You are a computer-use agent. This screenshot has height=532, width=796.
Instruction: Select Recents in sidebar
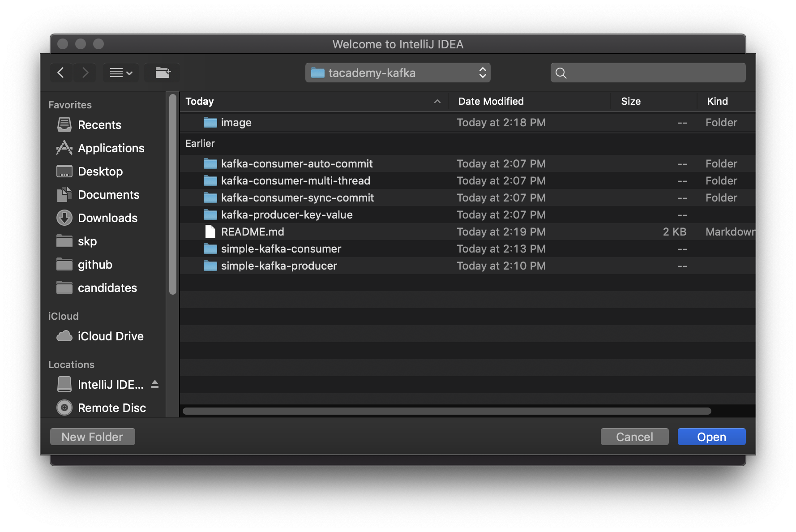tap(99, 125)
